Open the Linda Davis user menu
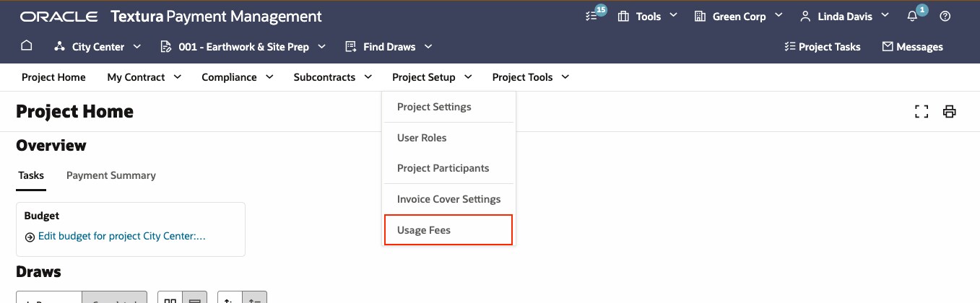 [x=844, y=17]
